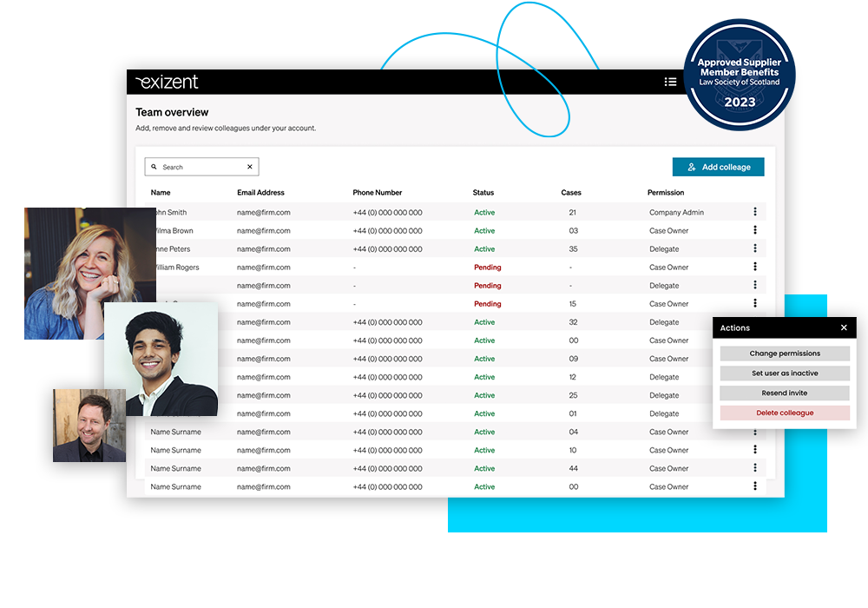Click the exizent logo
Viewport: 868px width, 608px height.
tap(167, 81)
